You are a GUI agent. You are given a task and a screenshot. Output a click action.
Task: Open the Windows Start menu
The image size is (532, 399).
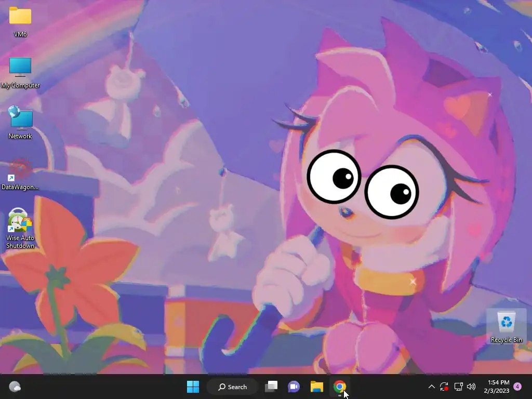coord(193,387)
